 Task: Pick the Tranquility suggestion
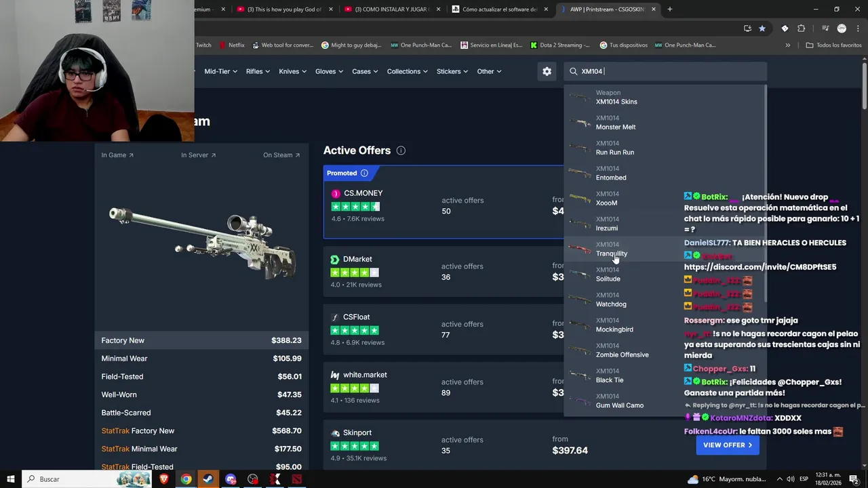tap(664, 249)
